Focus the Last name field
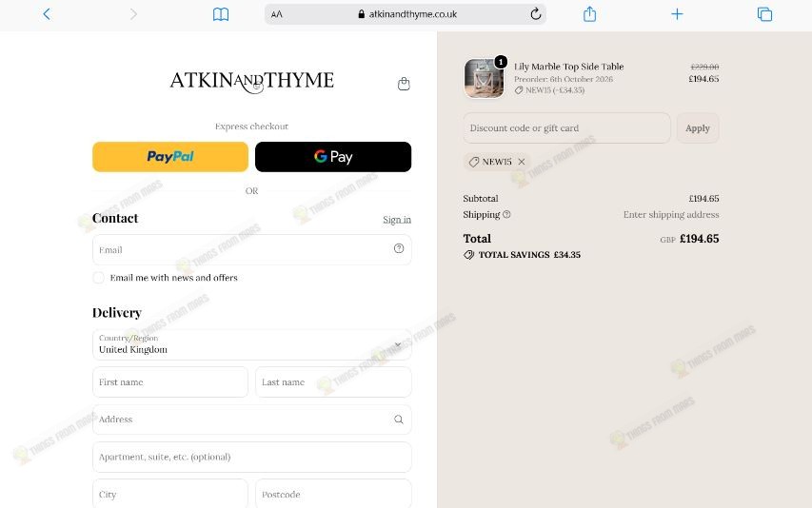The image size is (812, 508). tap(333, 382)
